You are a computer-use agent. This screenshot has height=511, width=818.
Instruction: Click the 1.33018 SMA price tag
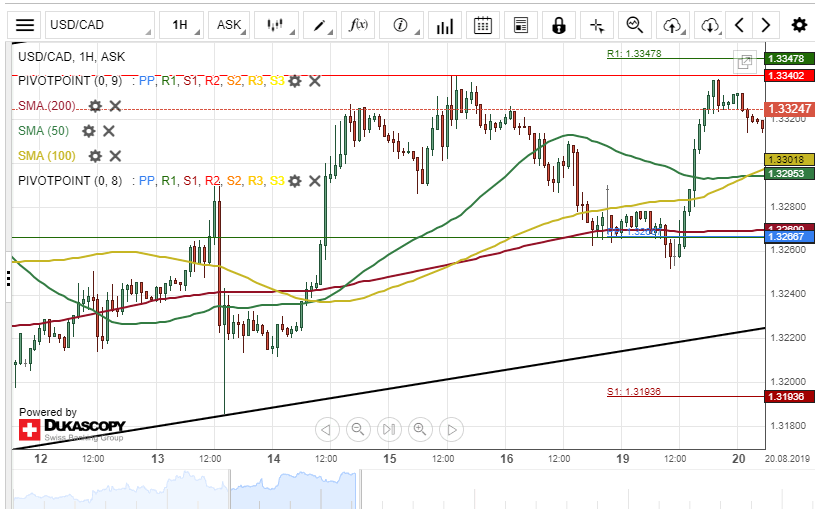coord(789,160)
